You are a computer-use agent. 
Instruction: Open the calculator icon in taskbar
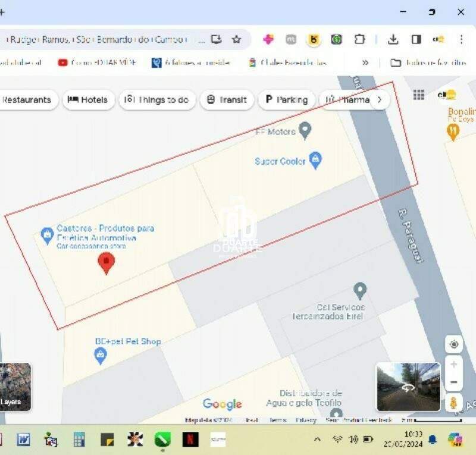(79, 440)
